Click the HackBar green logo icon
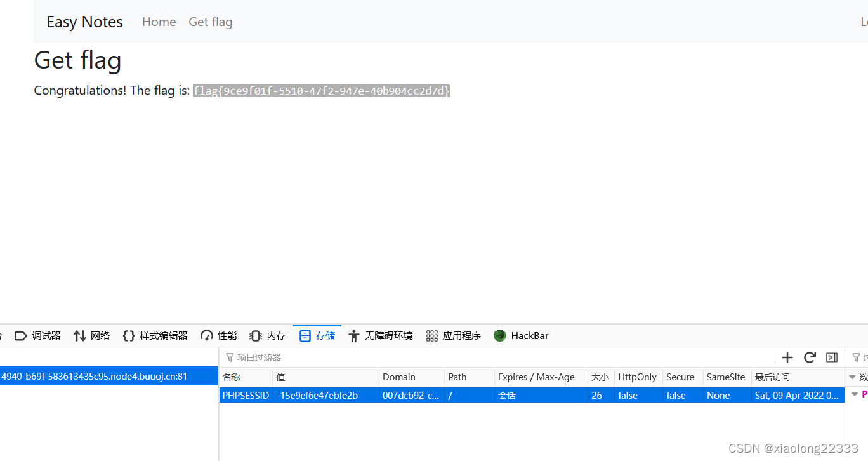This screenshot has width=868, height=461. point(500,336)
